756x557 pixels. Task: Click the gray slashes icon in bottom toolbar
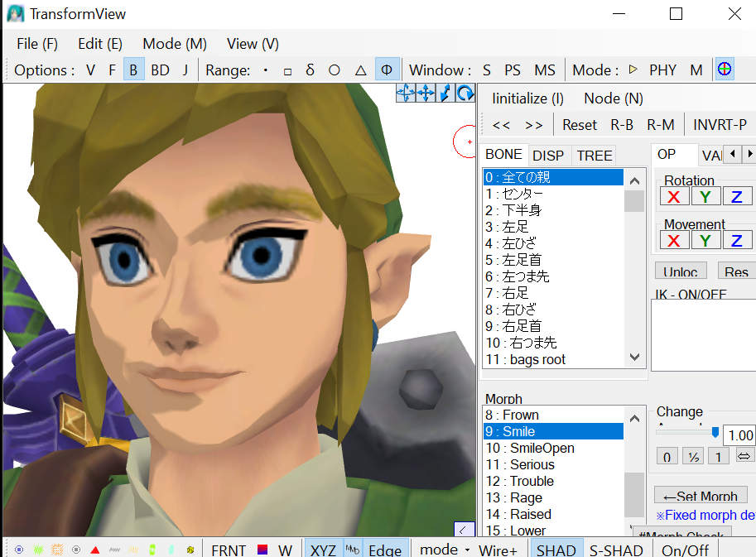pos(114,550)
